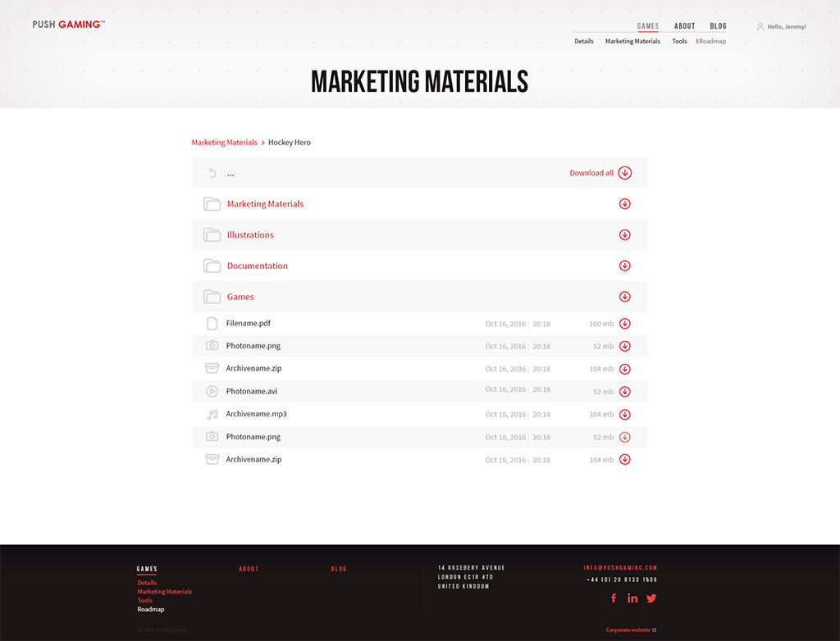Click Marketing Materials breadcrumb link
This screenshot has width=840, height=641.
point(224,143)
